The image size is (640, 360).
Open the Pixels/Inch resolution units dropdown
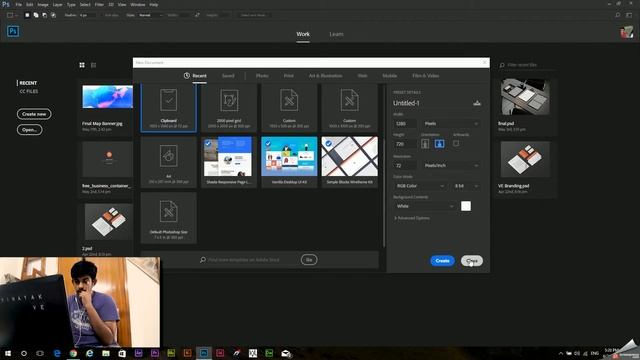(451, 165)
